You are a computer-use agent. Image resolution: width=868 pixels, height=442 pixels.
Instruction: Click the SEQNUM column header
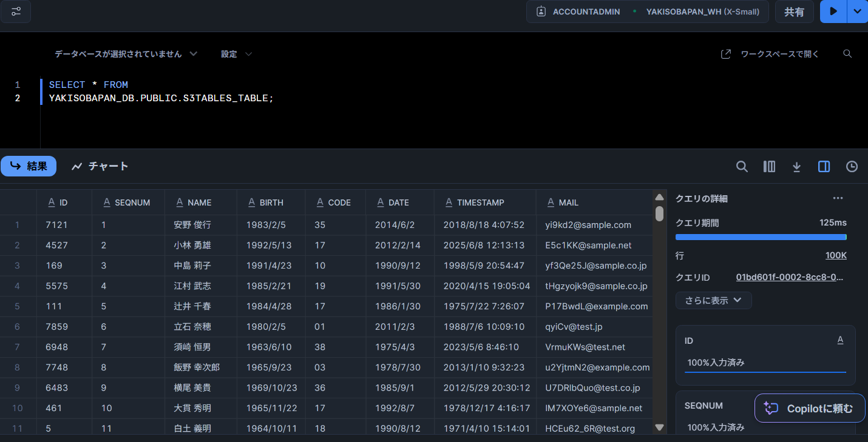128,203
